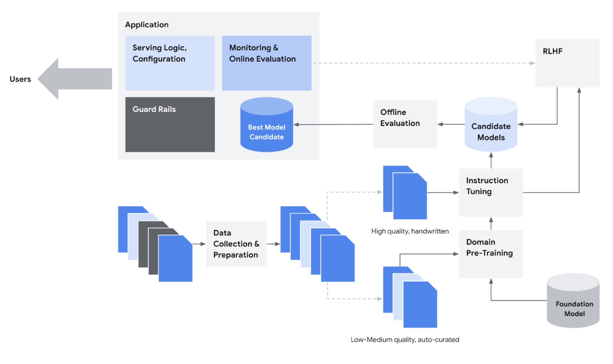Click the Instruction Tuning box
The height and width of the screenshot is (364, 613).
pos(491,192)
